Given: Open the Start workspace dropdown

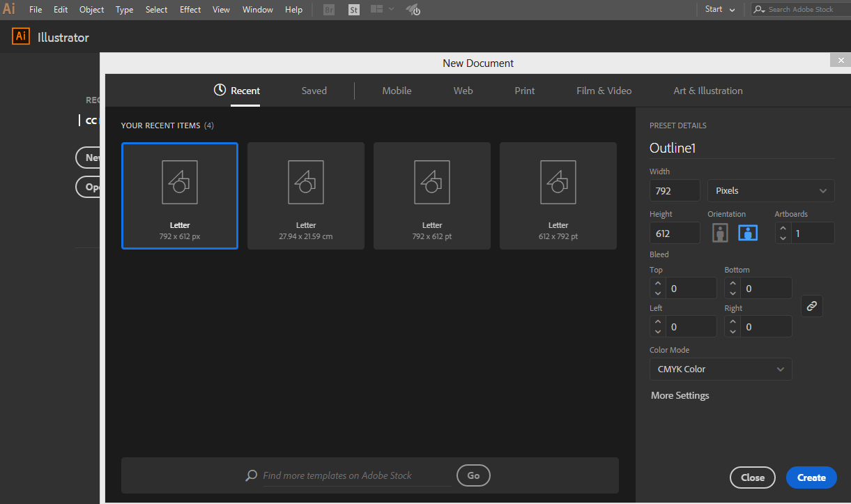Looking at the screenshot, I should pyautogui.click(x=720, y=10).
